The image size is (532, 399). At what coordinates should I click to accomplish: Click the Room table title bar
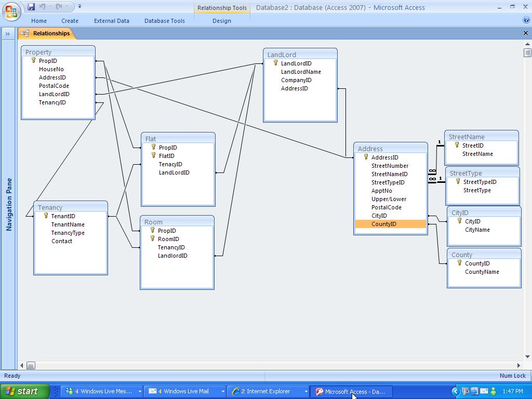(x=177, y=222)
